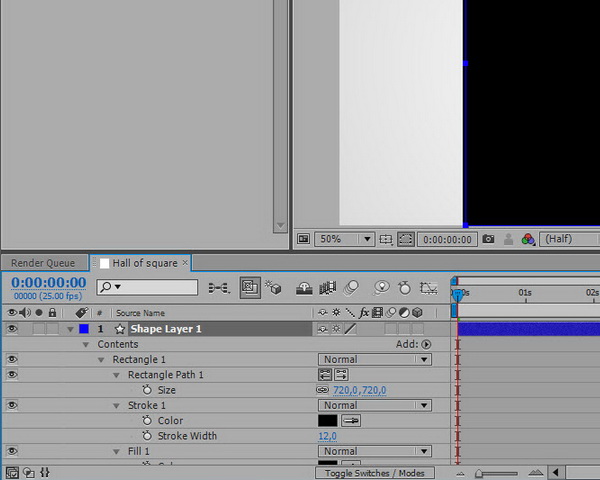Open Rectangle 1 Normal blend mode dropdown
Viewport: 600px width, 480px height.
pos(375,359)
